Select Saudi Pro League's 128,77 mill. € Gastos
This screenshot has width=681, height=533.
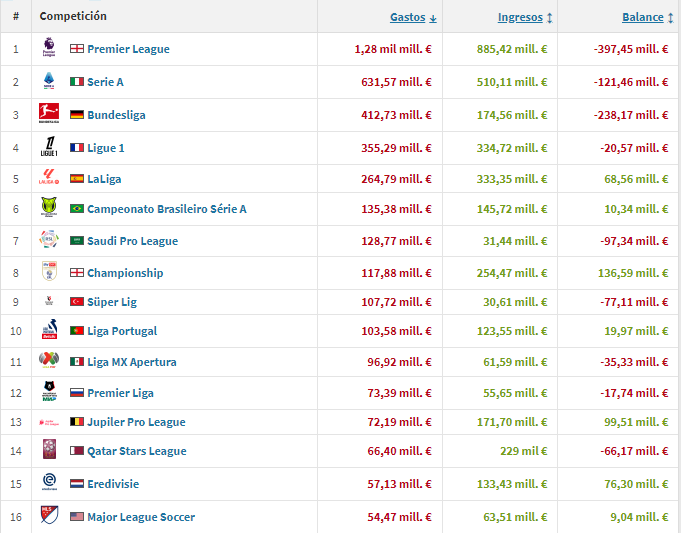click(397, 241)
